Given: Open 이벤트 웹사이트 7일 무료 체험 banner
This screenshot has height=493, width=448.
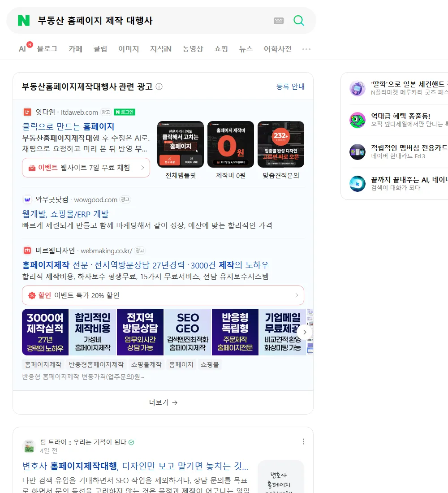Looking at the screenshot, I should click(x=86, y=168).
